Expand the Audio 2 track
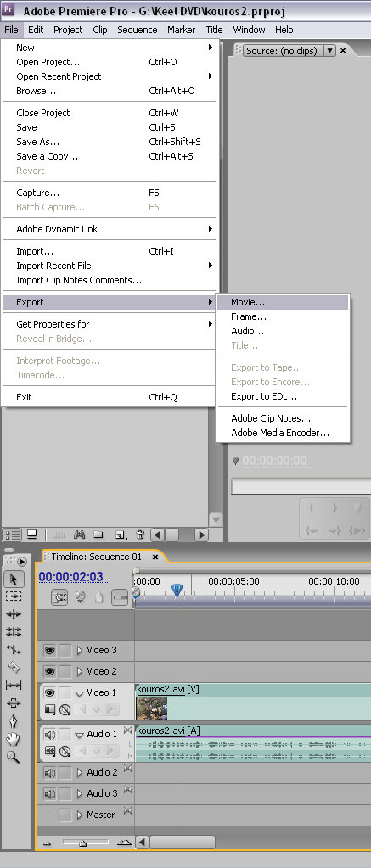This screenshot has width=371, height=868. pyautogui.click(x=79, y=772)
